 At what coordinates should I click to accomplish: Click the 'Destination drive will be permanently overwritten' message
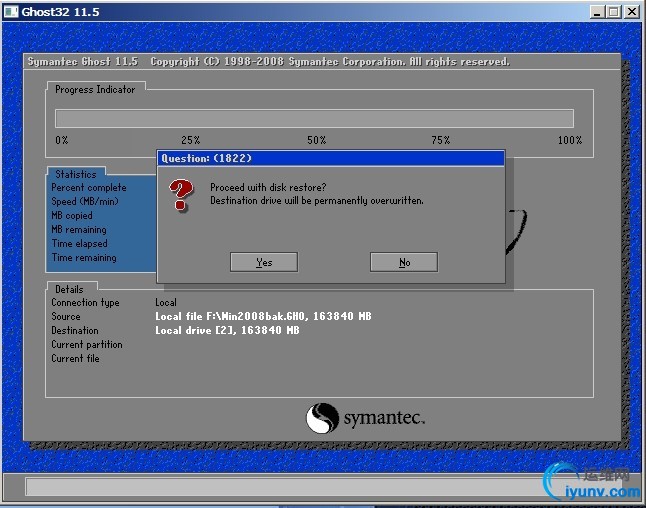coord(316,201)
